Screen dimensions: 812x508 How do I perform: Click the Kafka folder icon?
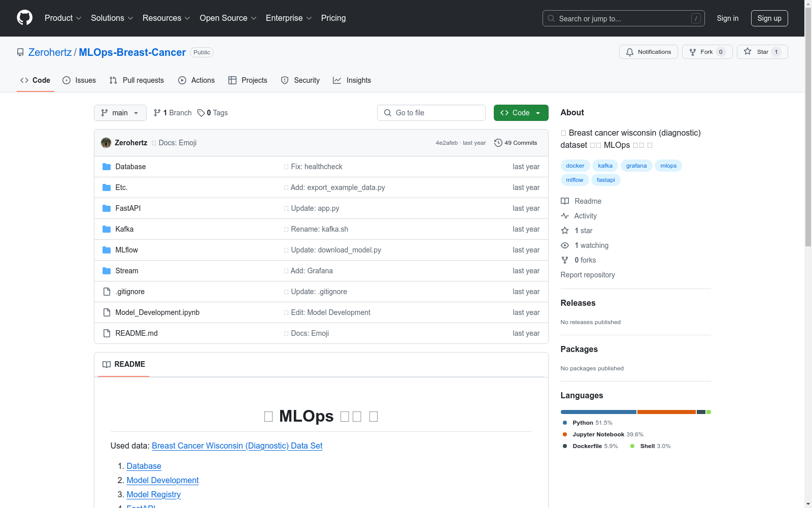pyautogui.click(x=107, y=229)
